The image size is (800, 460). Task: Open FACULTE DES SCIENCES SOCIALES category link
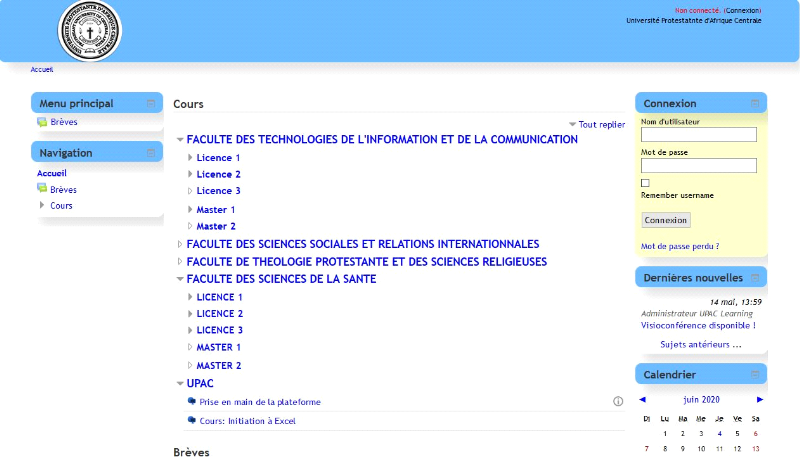pos(363,244)
